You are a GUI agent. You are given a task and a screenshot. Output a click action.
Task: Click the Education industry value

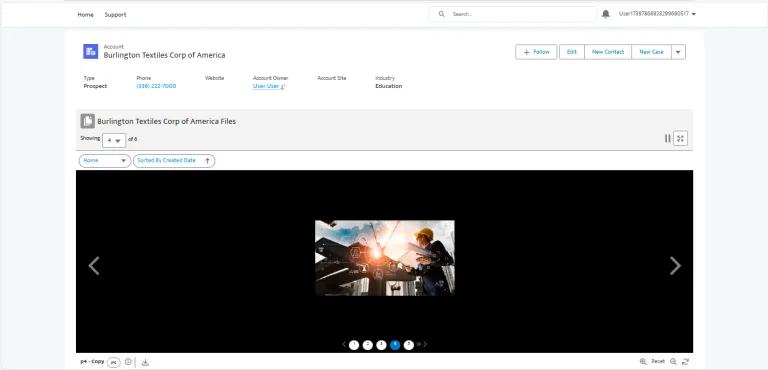388,86
